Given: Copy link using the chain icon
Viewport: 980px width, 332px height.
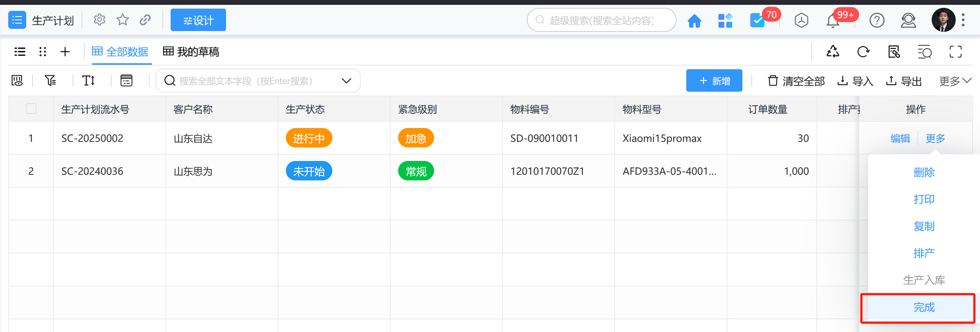Looking at the screenshot, I should coord(145,20).
